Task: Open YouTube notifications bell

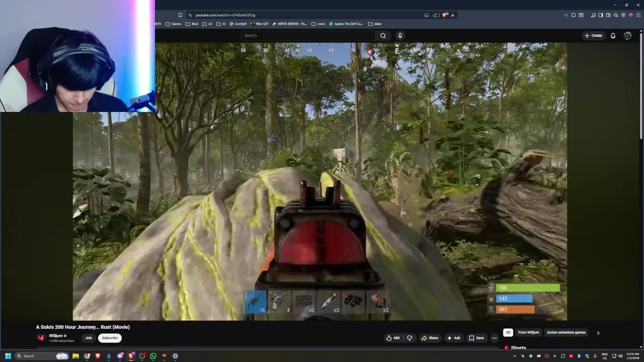Action: tap(613, 36)
